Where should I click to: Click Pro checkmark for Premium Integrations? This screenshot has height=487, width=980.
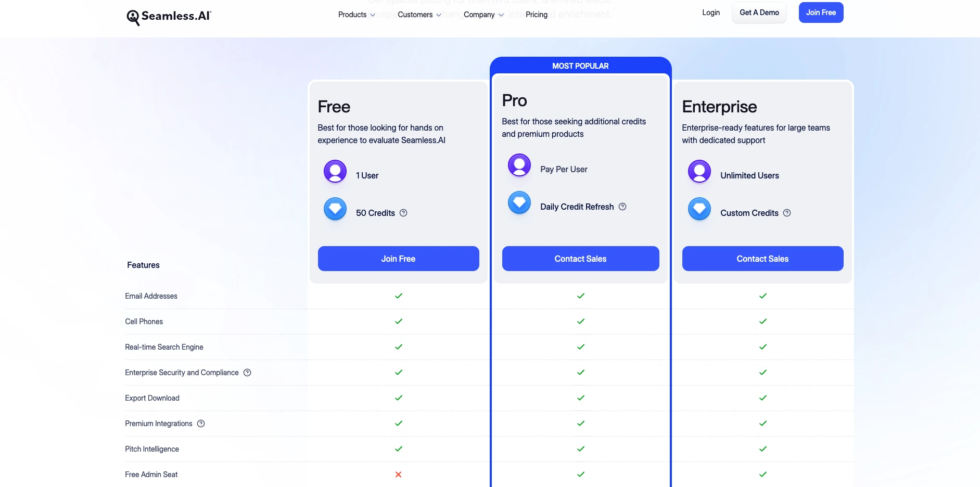[581, 423]
